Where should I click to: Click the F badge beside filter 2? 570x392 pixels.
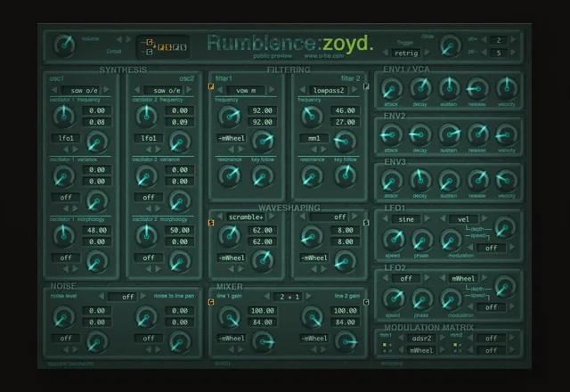[366, 86]
